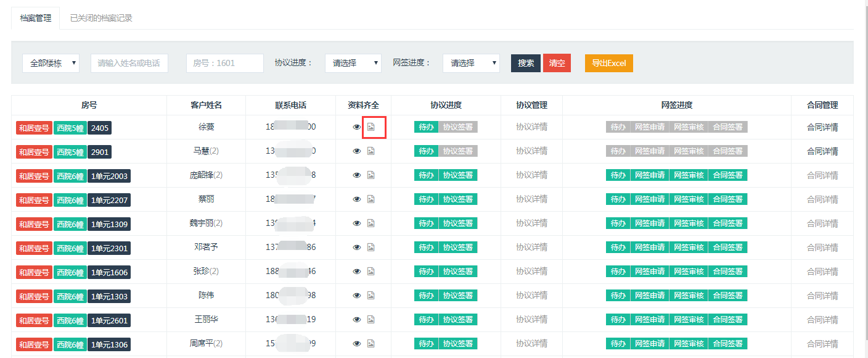Focus the 房号 room number input field

[225, 63]
